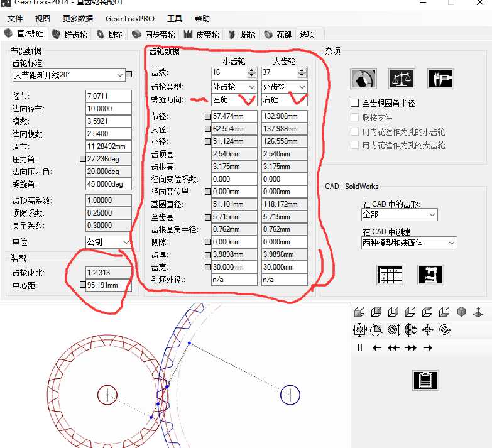Click the zoom to area icon

coord(376,330)
